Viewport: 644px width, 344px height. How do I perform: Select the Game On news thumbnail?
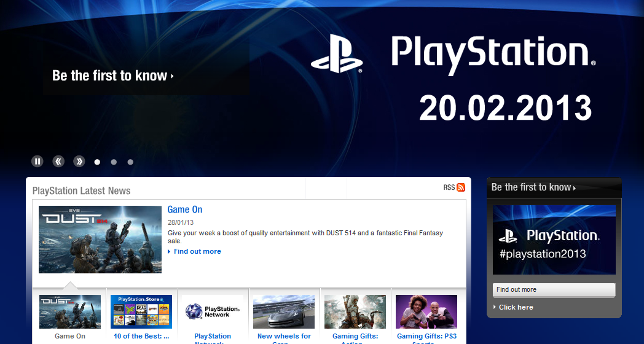click(70, 311)
